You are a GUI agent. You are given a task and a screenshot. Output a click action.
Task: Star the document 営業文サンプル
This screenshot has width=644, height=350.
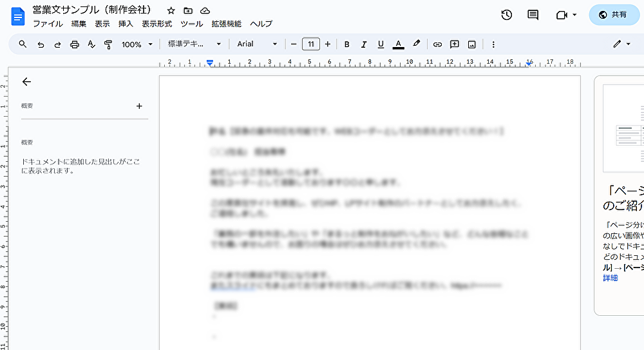pyautogui.click(x=171, y=11)
